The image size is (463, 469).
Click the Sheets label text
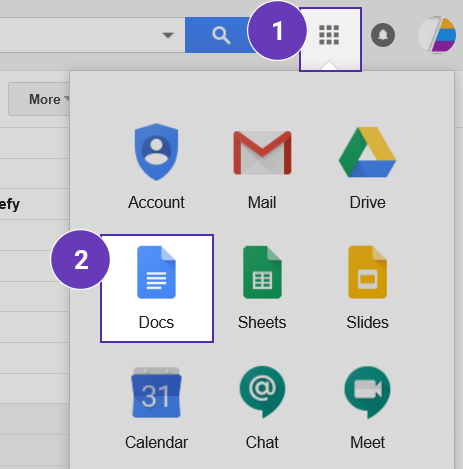[262, 322]
